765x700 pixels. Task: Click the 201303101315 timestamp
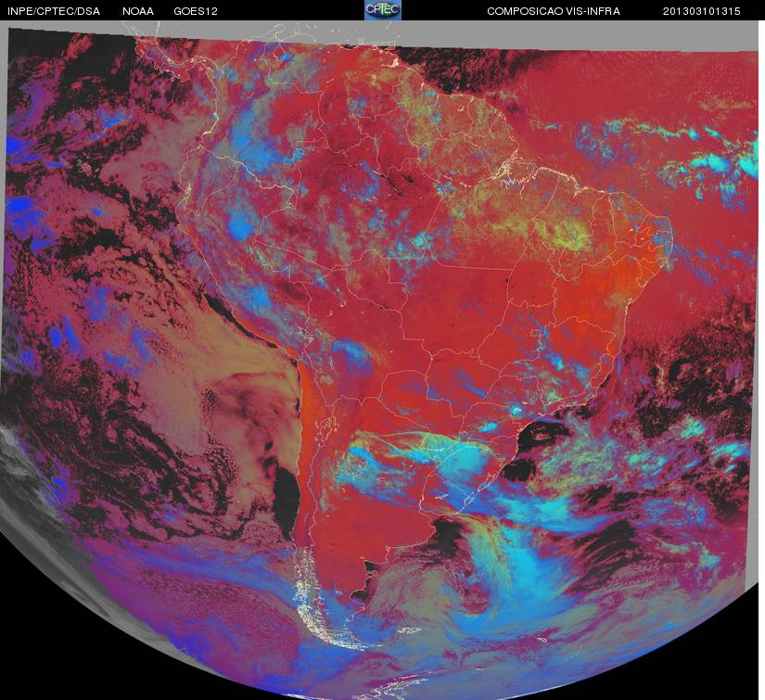pos(702,11)
